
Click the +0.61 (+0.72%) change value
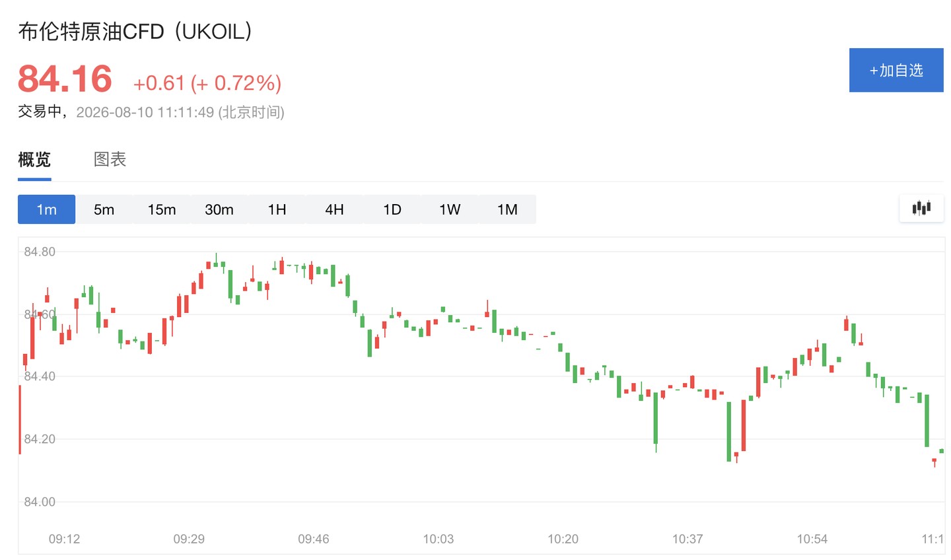[207, 83]
